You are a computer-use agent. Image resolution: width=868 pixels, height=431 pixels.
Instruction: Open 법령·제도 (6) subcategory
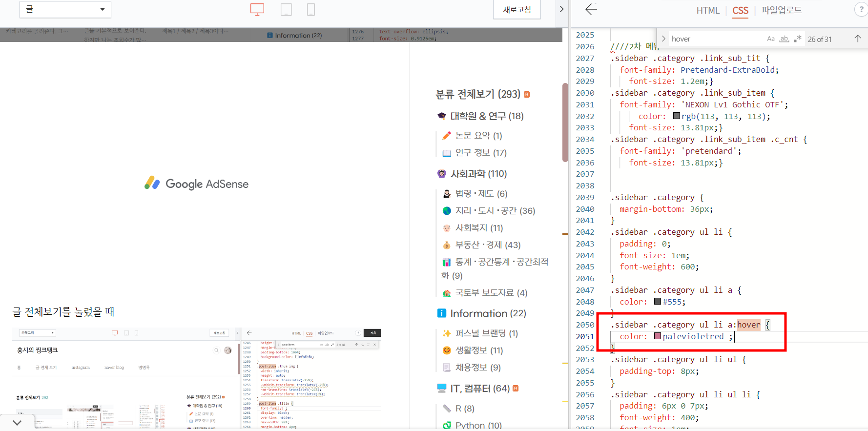[x=481, y=194]
